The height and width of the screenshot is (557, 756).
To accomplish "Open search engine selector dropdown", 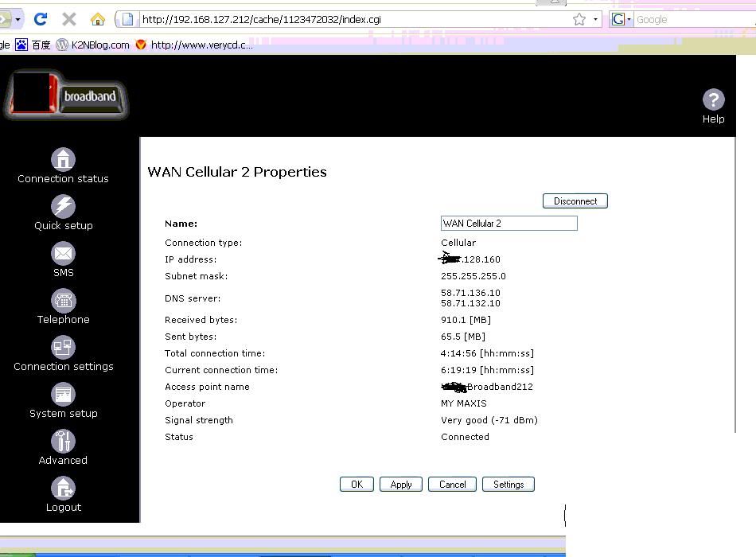I will (x=622, y=19).
